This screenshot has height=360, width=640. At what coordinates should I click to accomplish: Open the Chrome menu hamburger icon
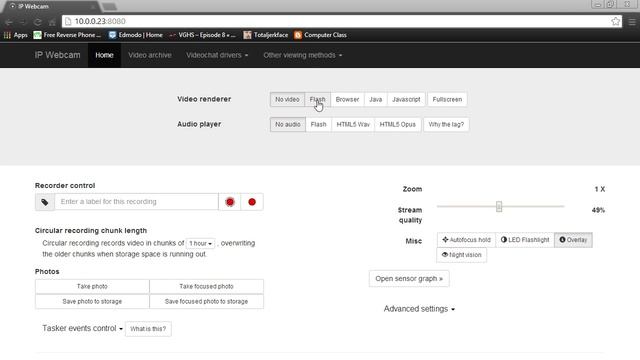(632, 22)
